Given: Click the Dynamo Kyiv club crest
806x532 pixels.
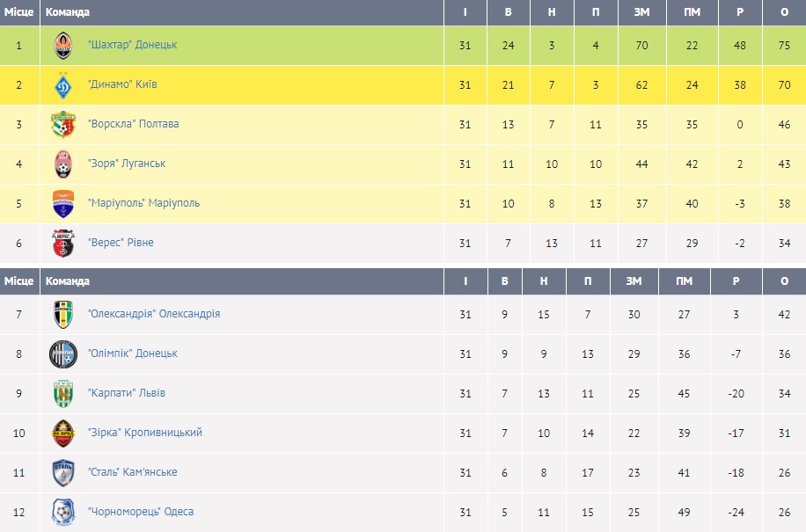Looking at the screenshot, I should pos(63,84).
